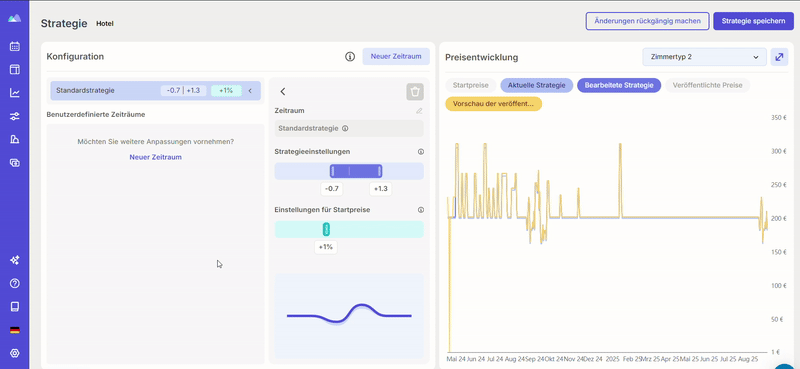
Task: Click the +1% green badge in row
Action: 226,91
